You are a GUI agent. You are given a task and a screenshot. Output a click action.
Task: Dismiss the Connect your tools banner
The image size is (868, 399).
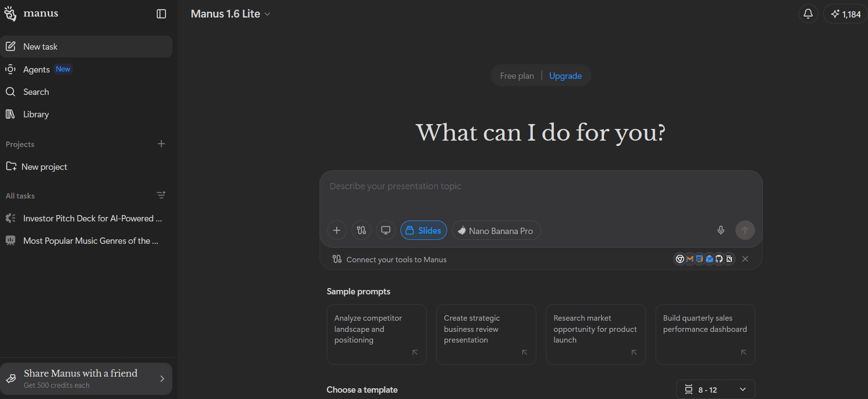745,259
